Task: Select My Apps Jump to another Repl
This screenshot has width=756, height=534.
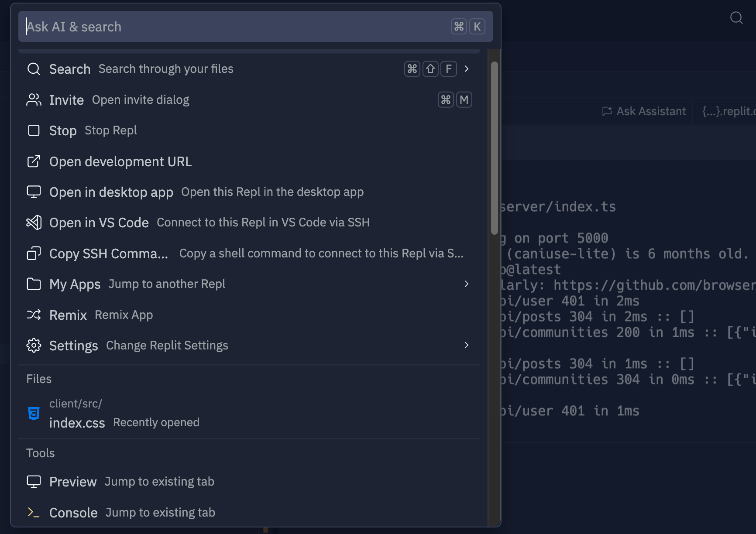Action: (249, 284)
